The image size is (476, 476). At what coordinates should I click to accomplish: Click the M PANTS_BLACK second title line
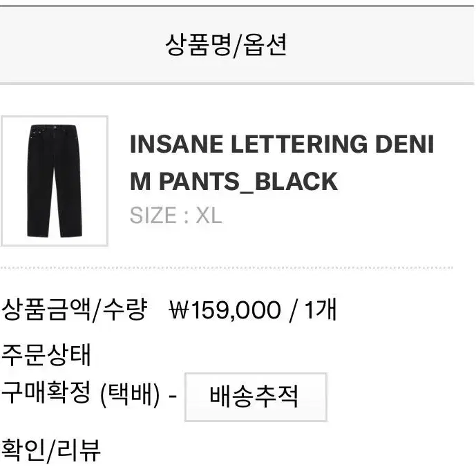(234, 182)
